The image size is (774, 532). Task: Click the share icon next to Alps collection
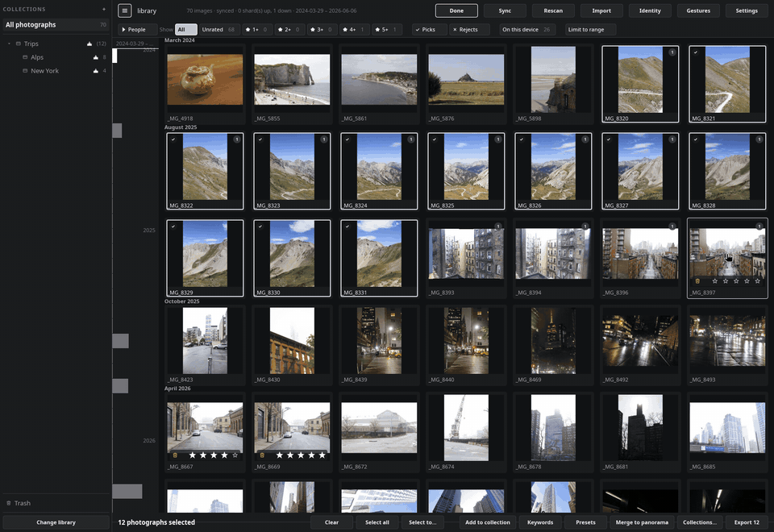[x=96, y=57]
